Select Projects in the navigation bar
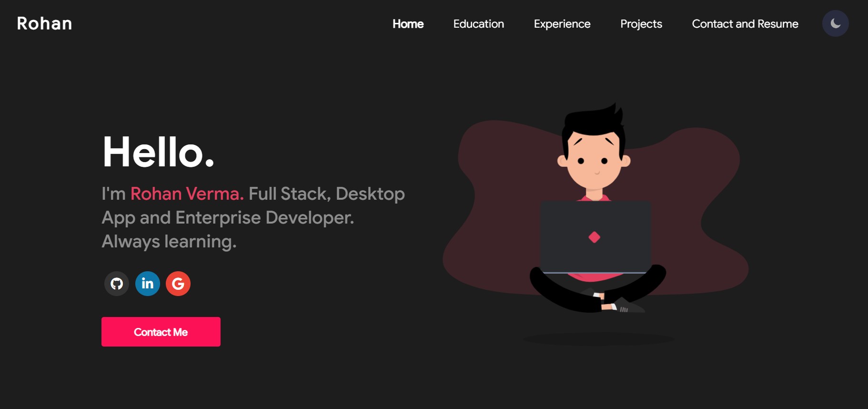The height and width of the screenshot is (409, 868). point(641,24)
